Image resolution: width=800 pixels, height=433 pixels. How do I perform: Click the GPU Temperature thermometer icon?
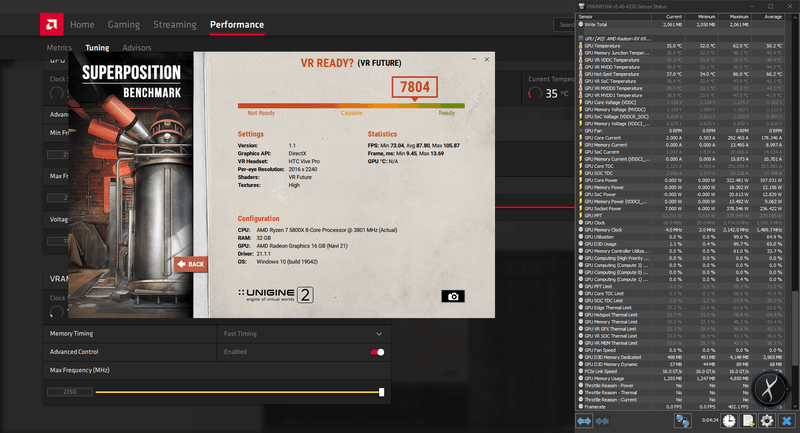pos(581,46)
